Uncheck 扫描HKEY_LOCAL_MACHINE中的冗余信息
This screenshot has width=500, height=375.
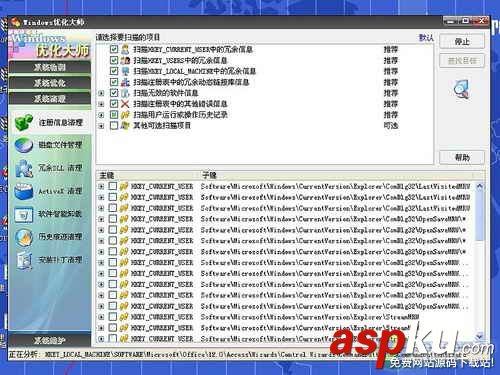coord(114,71)
